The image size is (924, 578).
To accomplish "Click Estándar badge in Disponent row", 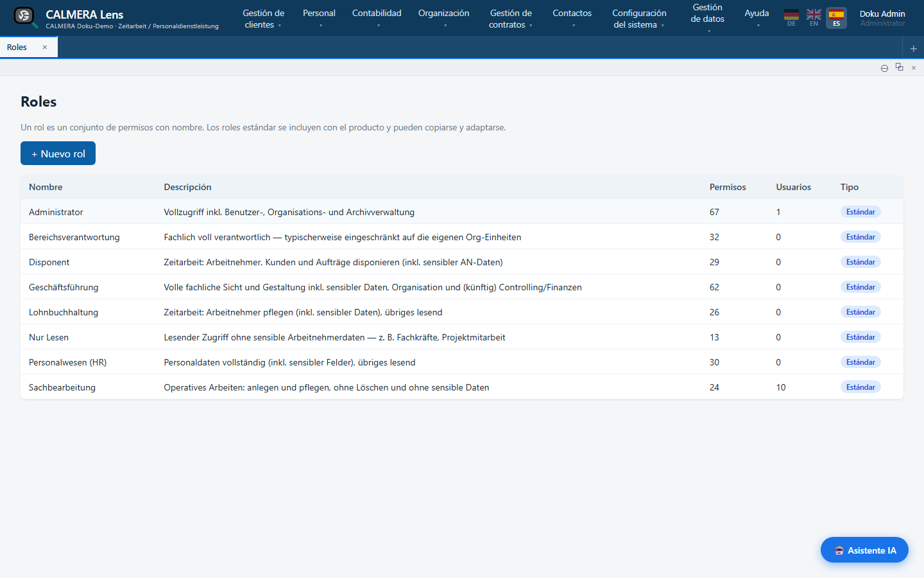I will tap(860, 262).
